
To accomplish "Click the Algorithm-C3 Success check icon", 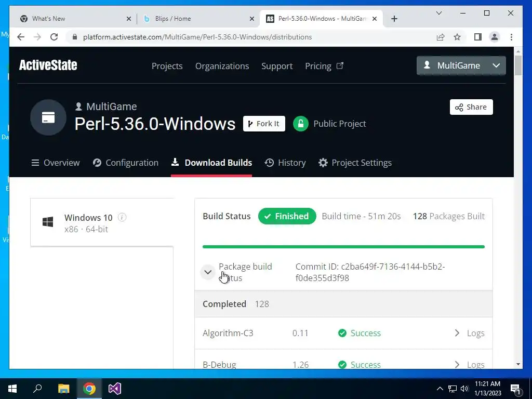I will click(x=342, y=333).
